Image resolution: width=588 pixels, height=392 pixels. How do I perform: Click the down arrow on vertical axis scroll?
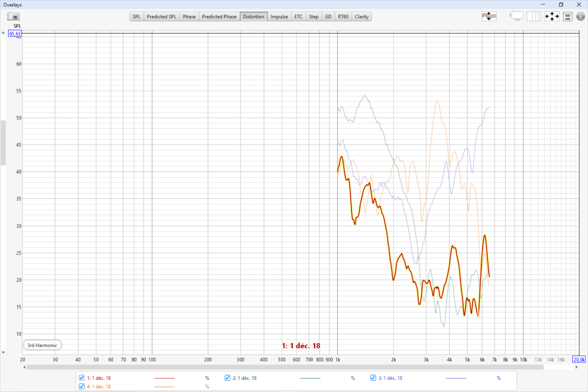tap(3, 353)
